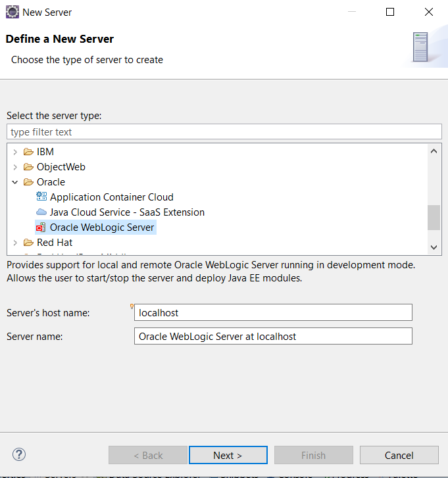Click the Red Hat folder icon

point(28,243)
